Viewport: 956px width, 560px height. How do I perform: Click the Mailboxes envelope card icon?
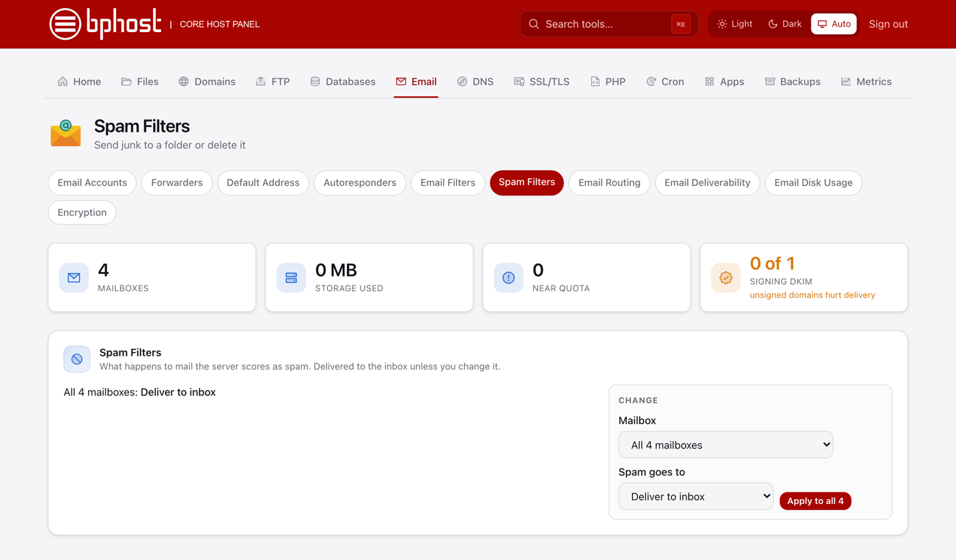pyautogui.click(x=74, y=278)
